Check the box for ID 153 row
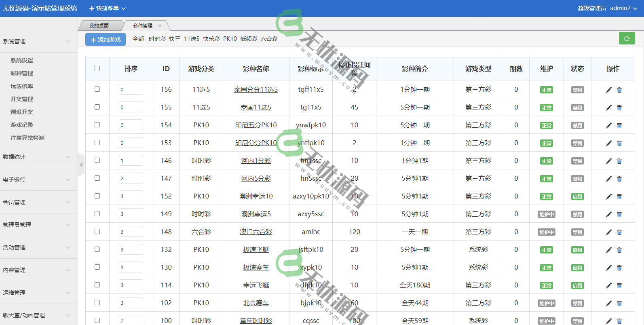Image resolution: width=644 pixels, height=325 pixels. (97, 142)
